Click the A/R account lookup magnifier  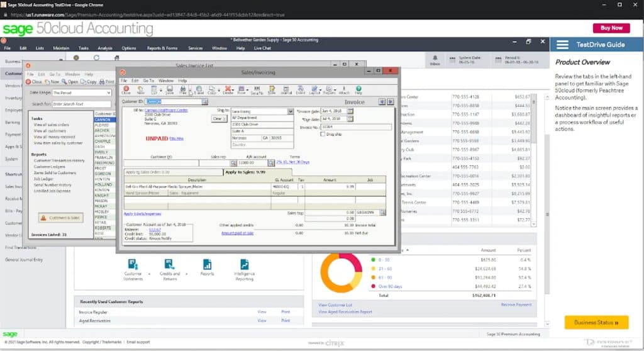click(x=271, y=163)
